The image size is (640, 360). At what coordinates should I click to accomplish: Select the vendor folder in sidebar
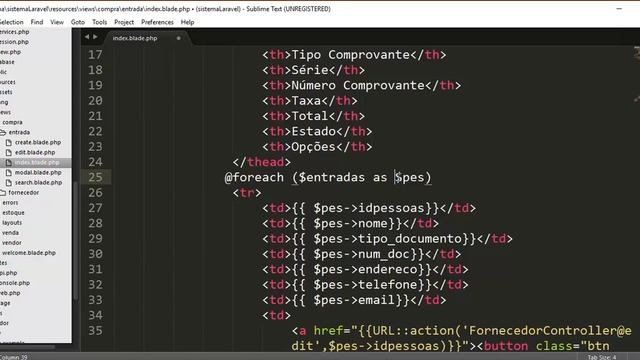click(11, 243)
